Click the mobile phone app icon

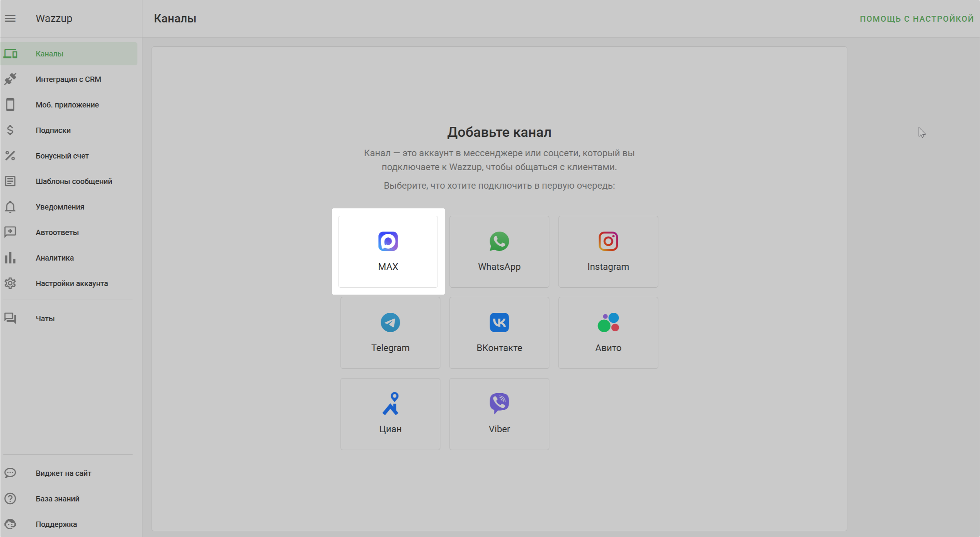tap(10, 105)
